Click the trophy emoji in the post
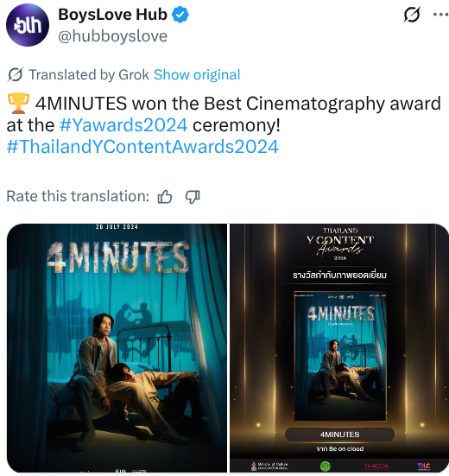Image resolution: width=449 pixels, height=476 pixels. pyautogui.click(x=18, y=104)
